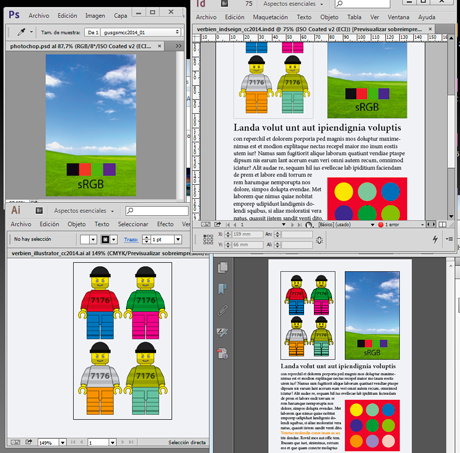This screenshot has width=460, height=453.
Task: Open InDesign Maquetación menu
Action: click(270, 17)
